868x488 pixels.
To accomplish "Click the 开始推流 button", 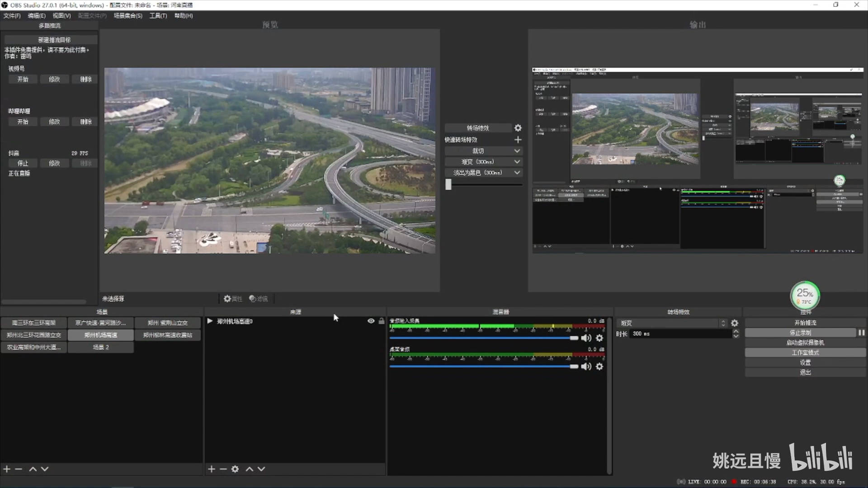I will click(x=805, y=323).
